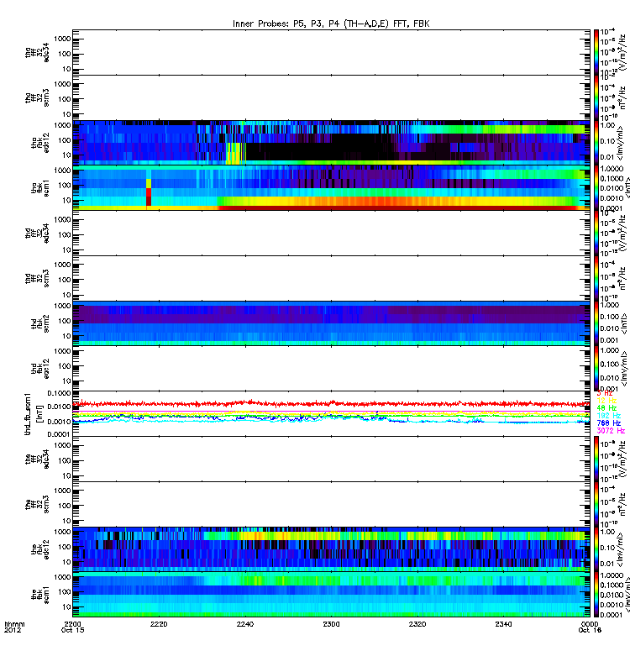Click the 'thd fbk scm2' axis label

40,323
